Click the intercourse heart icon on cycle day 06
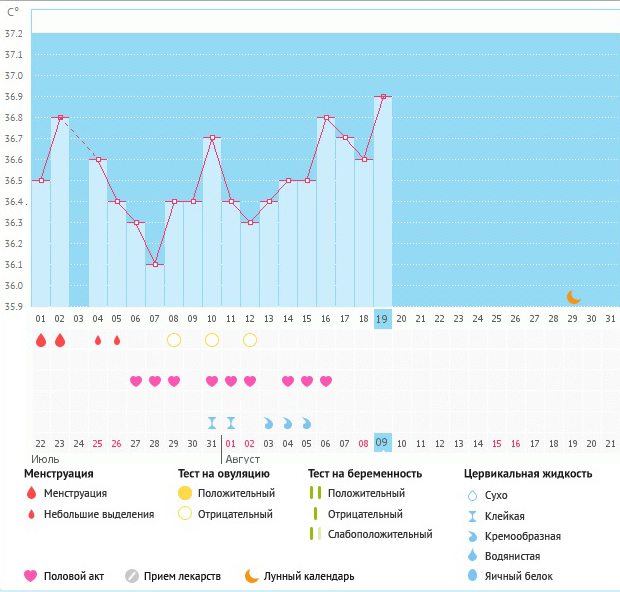 pyautogui.click(x=136, y=381)
